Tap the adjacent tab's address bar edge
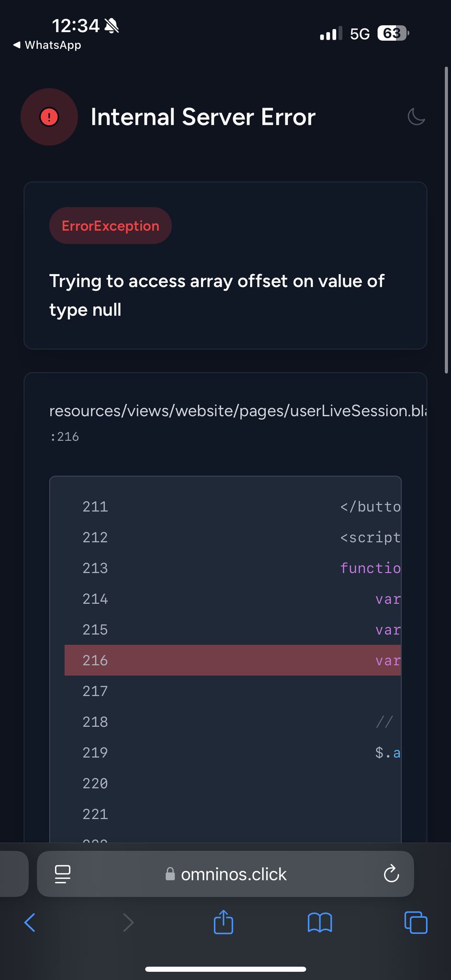This screenshot has height=980, width=451. pyautogui.click(x=13, y=874)
